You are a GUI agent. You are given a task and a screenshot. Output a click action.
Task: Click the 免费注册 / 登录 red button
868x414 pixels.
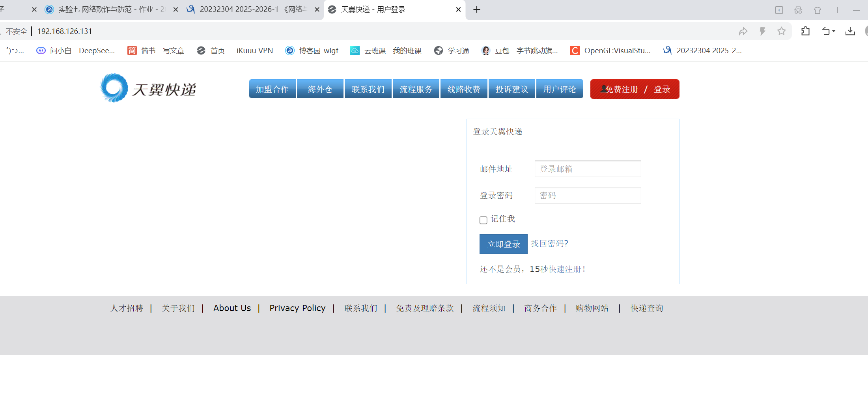pos(634,89)
